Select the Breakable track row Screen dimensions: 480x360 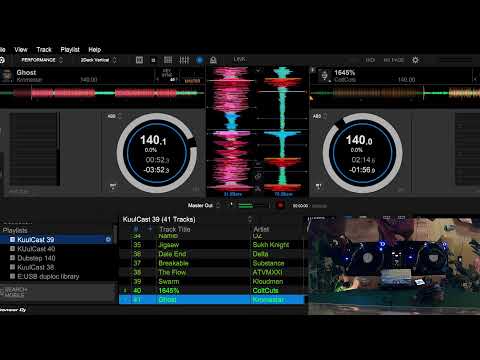[212, 263]
